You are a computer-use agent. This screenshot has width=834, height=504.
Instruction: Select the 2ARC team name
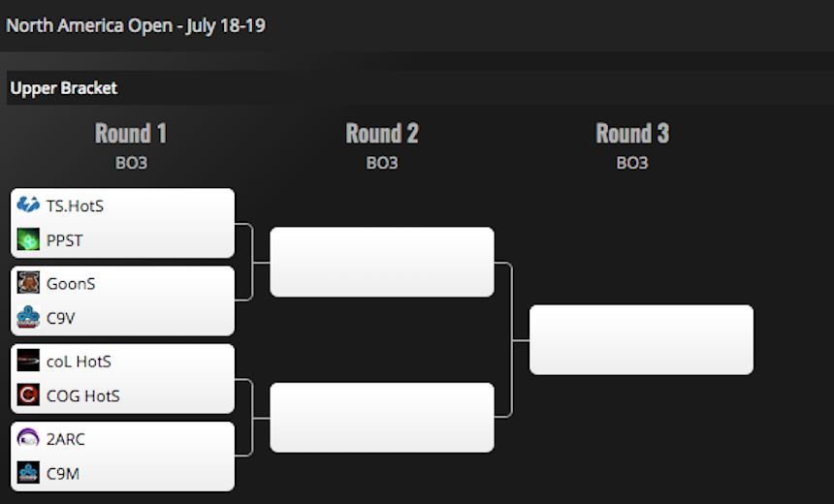pyautogui.click(x=66, y=439)
